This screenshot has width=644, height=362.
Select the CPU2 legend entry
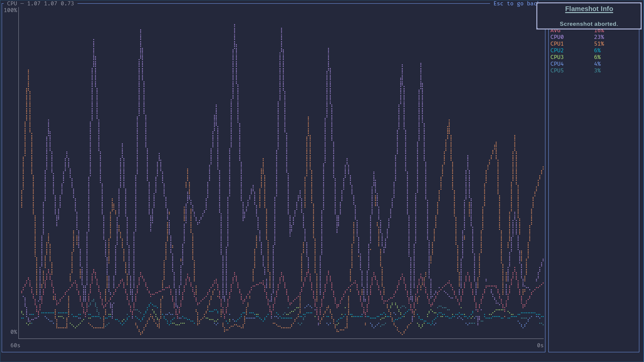coord(557,50)
